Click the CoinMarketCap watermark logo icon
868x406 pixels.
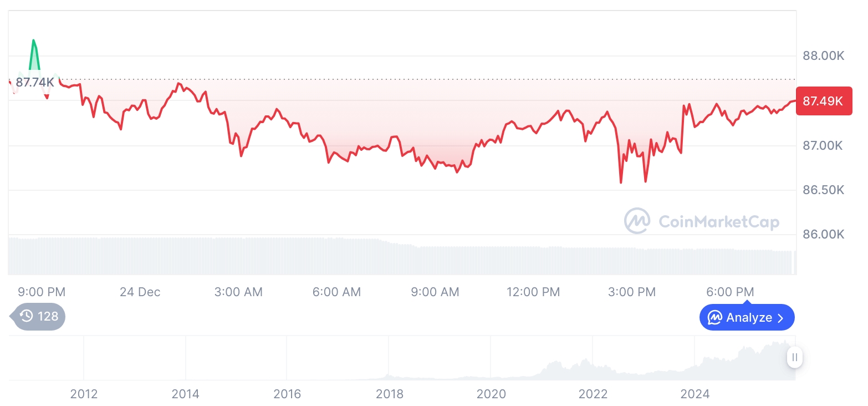[637, 221]
